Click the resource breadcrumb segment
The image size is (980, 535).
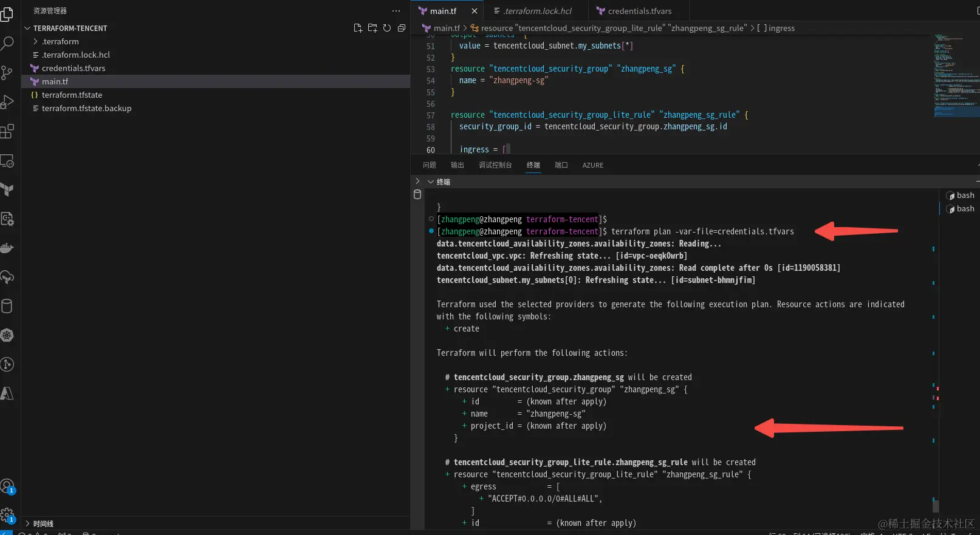[614, 28]
